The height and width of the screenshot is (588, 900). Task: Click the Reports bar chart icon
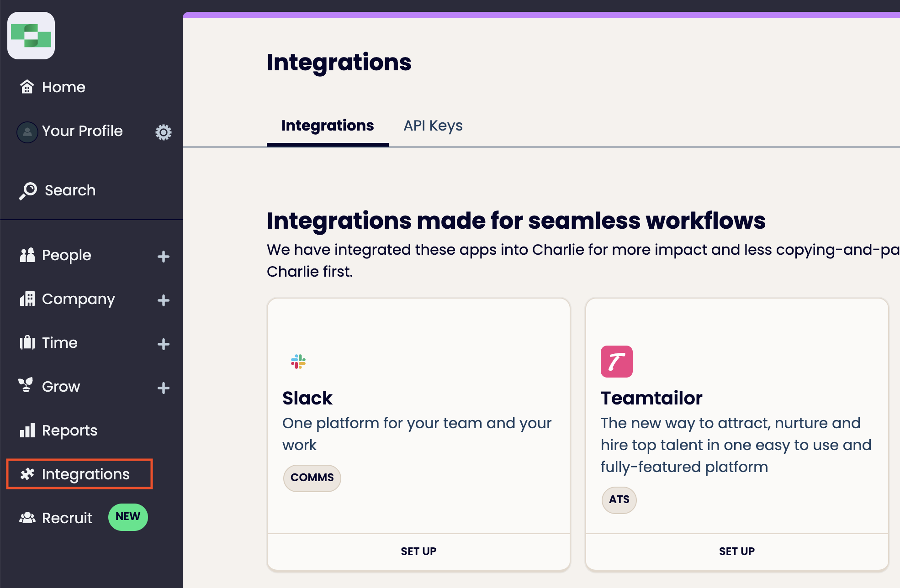pos(27,430)
